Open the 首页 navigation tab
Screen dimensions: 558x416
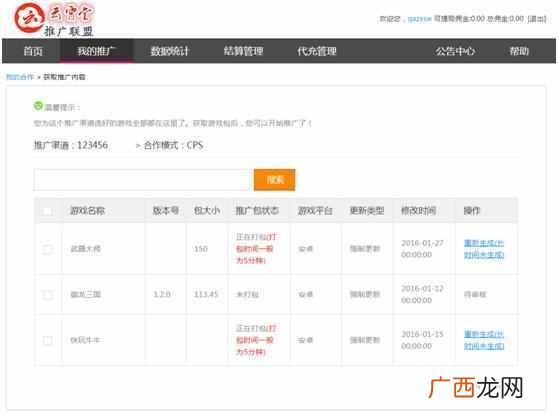(x=33, y=51)
